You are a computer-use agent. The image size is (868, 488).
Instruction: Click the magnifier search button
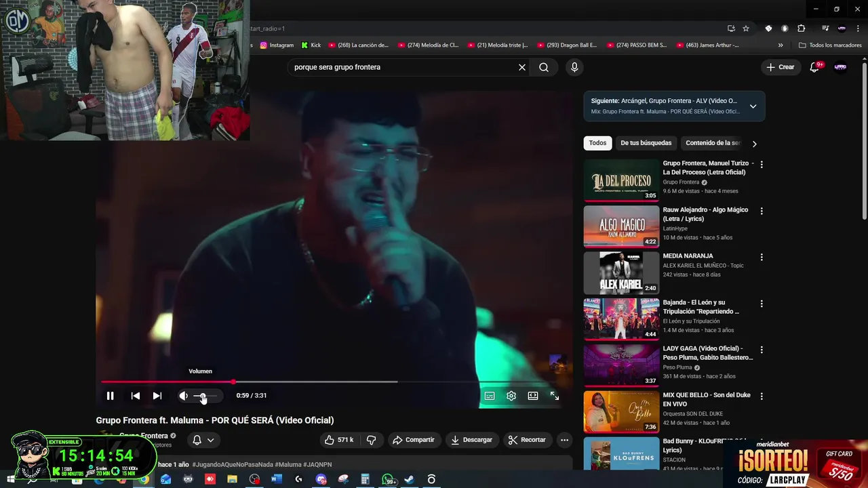tap(544, 67)
